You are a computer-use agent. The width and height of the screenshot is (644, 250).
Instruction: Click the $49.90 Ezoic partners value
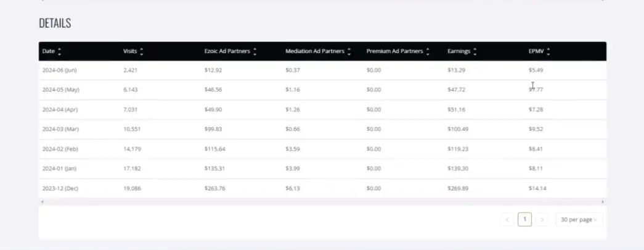point(213,109)
